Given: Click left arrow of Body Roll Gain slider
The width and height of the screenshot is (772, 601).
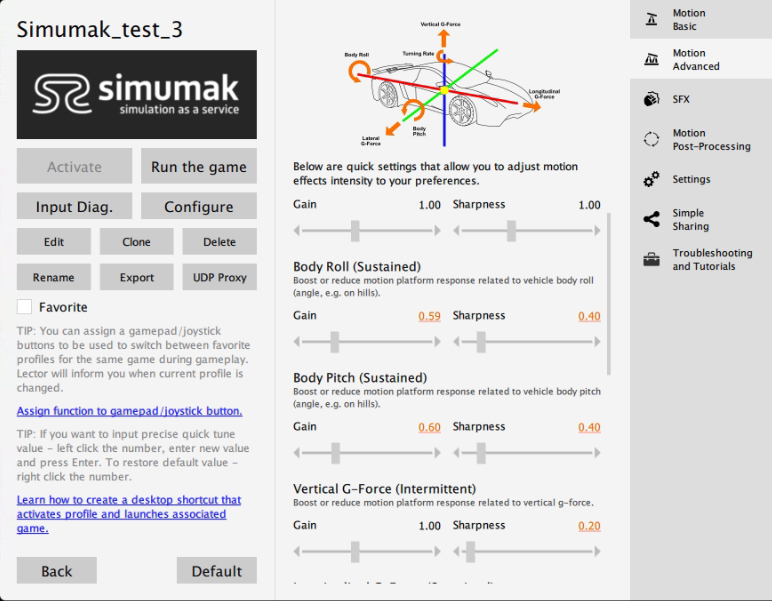Looking at the screenshot, I should pyautogui.click(x=297, y=342).
